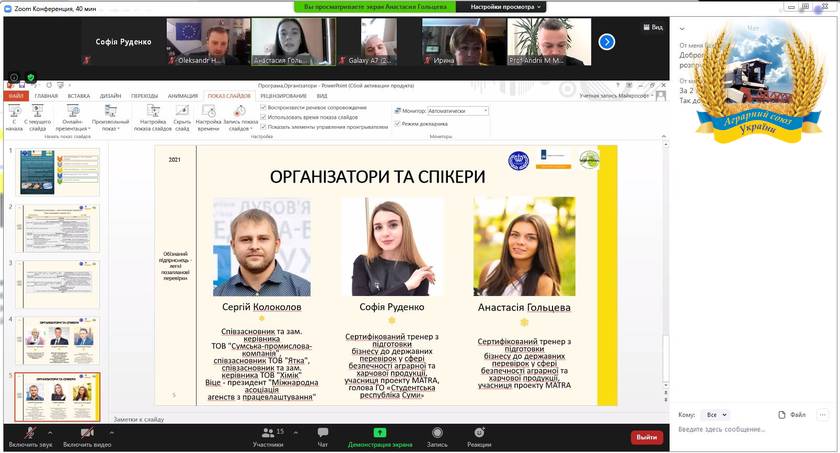Click the Galaxy A7 video tile
This screenshot has height=453, width=840.
click(x=378, y=42)
